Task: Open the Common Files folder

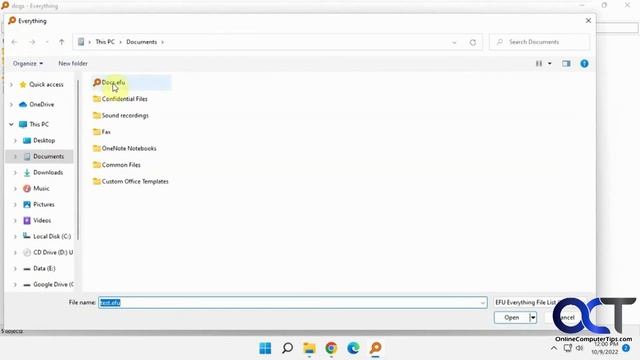Action: 117,165
